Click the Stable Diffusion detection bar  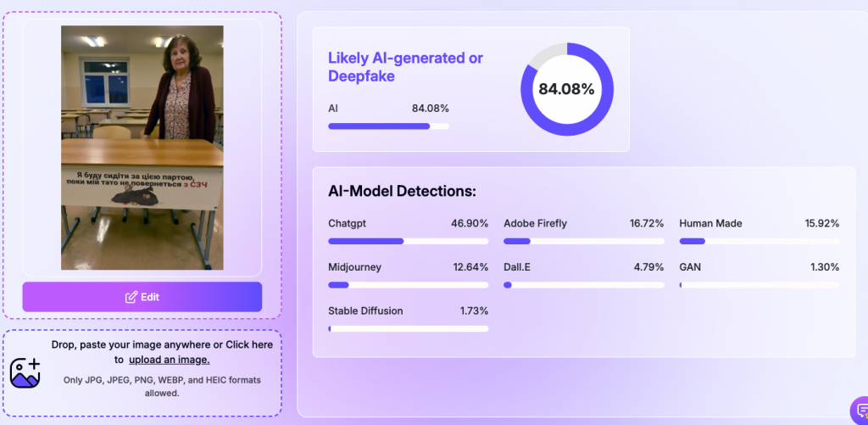[408, 328]
